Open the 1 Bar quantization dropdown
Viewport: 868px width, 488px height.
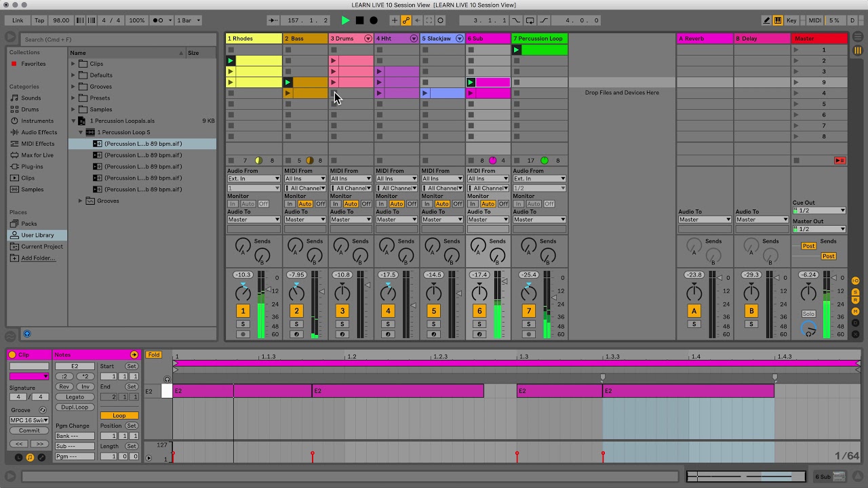coord(188,20)
